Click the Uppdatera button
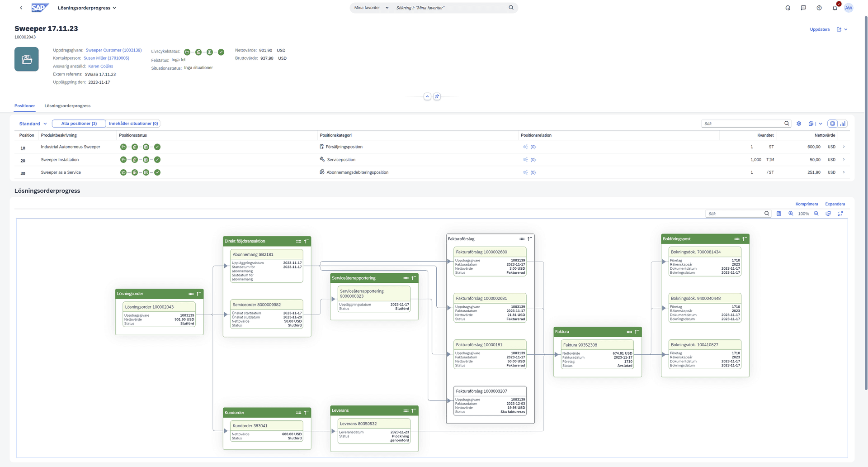Viewport: 868px width, 467px height. pos(820,29)
